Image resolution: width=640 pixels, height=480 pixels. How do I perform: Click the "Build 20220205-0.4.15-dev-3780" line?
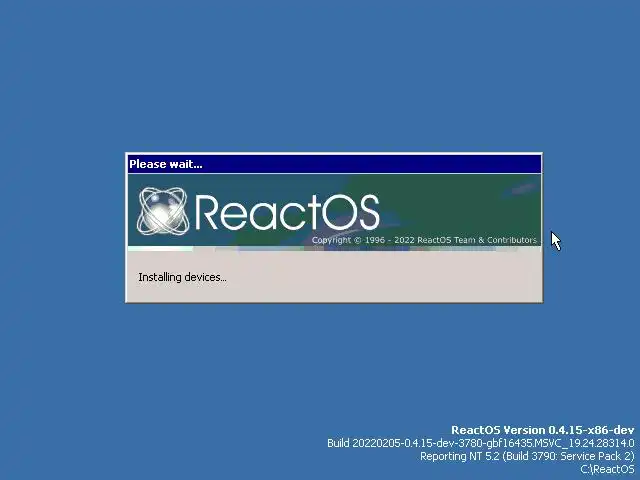481,443
